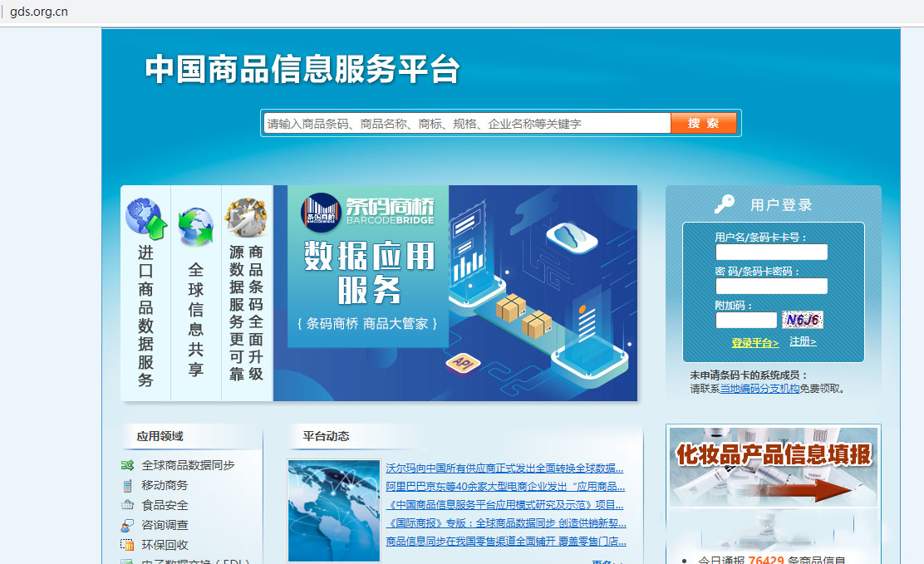The height and width of the screenshot is (564, 924).
Task: Focus the product keyword search box
Action: (x=467, y=124)
